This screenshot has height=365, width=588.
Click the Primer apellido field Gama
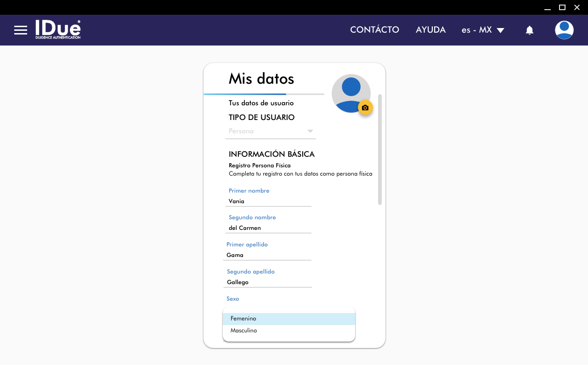click(267, 255)
